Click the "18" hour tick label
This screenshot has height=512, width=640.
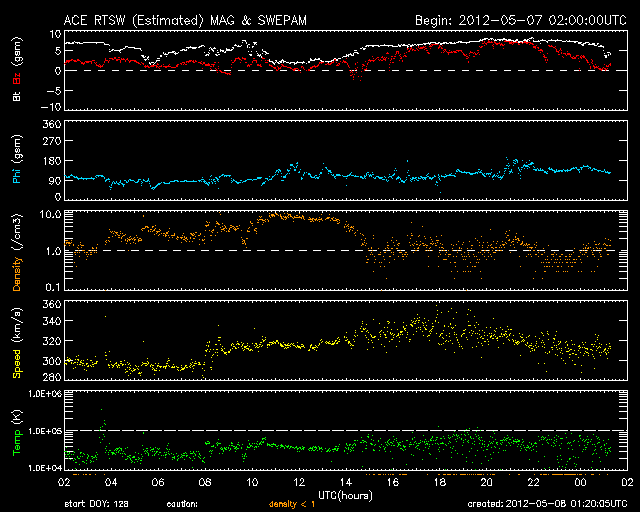440,483
